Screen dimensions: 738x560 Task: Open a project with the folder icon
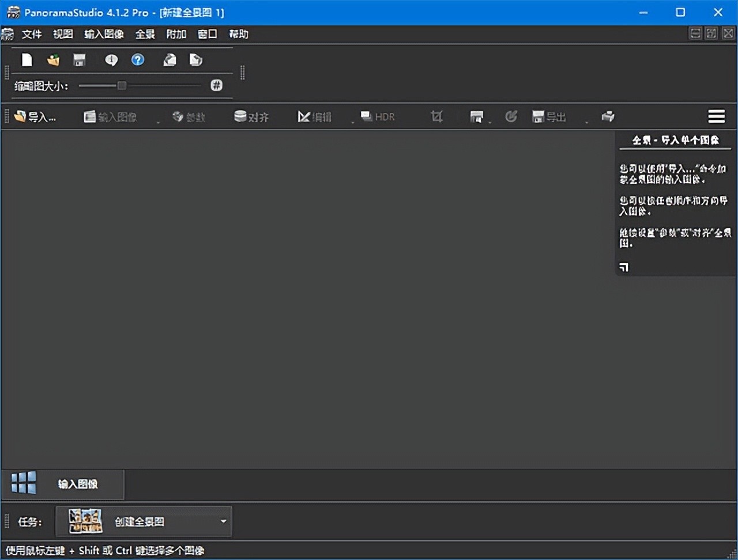coord(53,60)
